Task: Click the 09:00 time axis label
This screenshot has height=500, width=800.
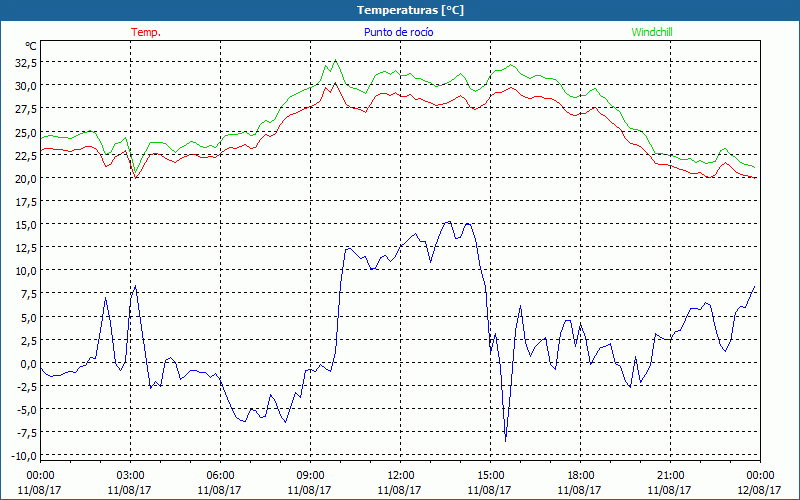Action: [310, 476]
